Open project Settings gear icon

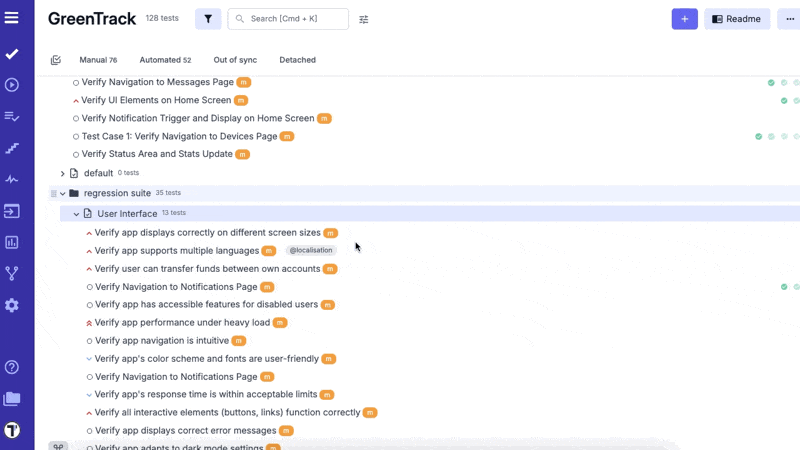12,305
